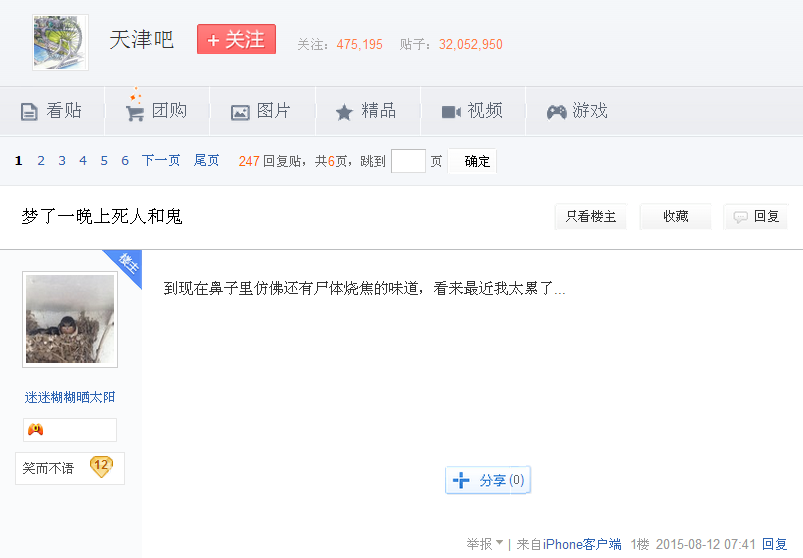
Task: Open the poster's bird nest avatar
Action: [70, 319]
